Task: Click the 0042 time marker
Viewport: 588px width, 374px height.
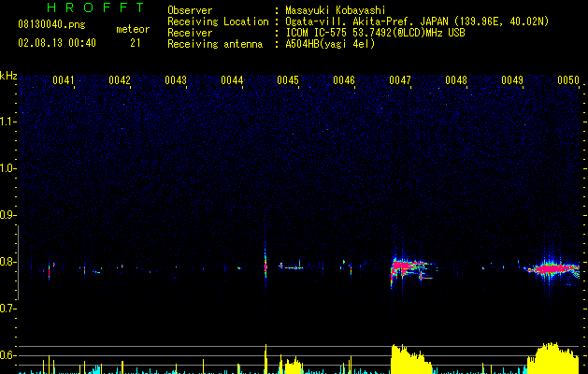Action: point(120,80)
